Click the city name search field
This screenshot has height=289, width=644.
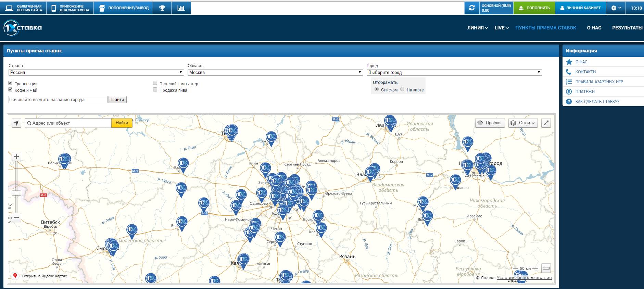pyautogui.click(x=58, y=99)
